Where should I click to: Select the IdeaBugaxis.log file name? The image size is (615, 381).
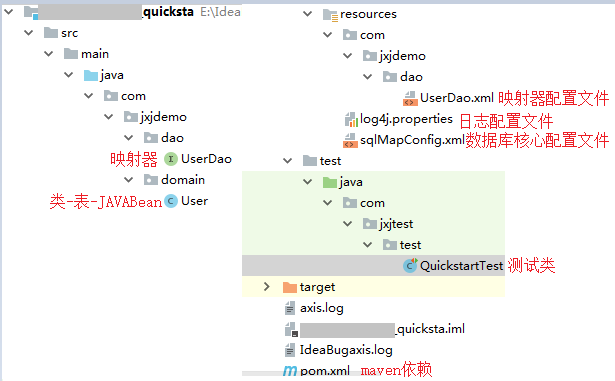tap(346, 350)
